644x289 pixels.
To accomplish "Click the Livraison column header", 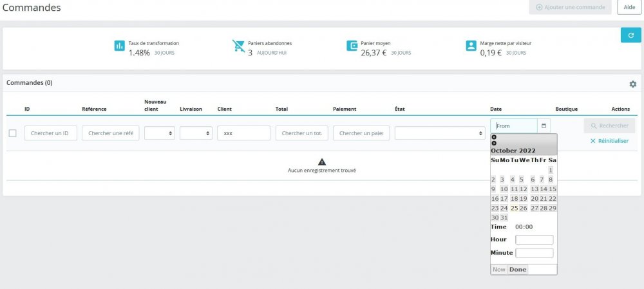I will tap(191, 109).
